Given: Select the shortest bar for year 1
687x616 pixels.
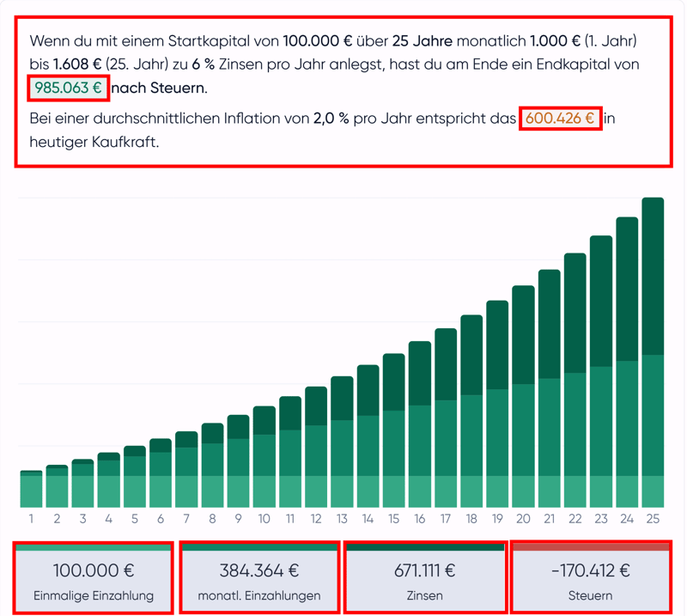Looking at the screenshot, I should click(31, 490).
